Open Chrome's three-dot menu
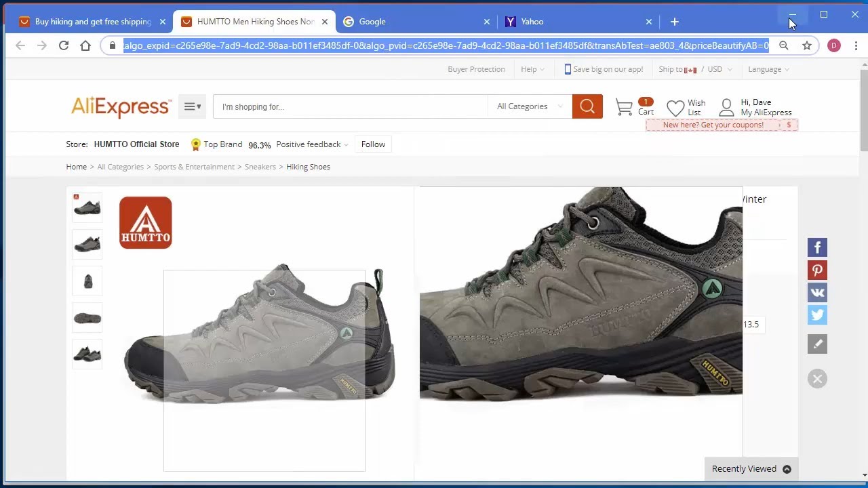This screenshot has height=488, width=868. [856, 45]
